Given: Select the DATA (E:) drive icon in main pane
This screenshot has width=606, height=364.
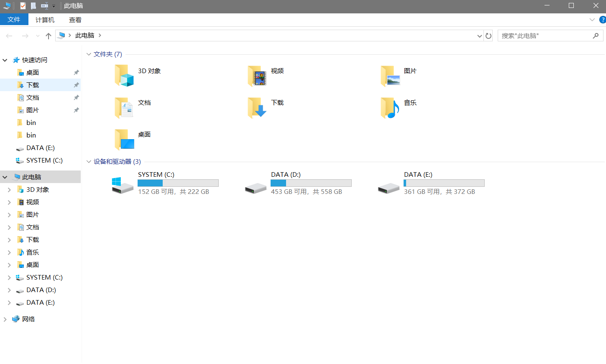Looking at the screenshot, I should (x=389, y=188).
